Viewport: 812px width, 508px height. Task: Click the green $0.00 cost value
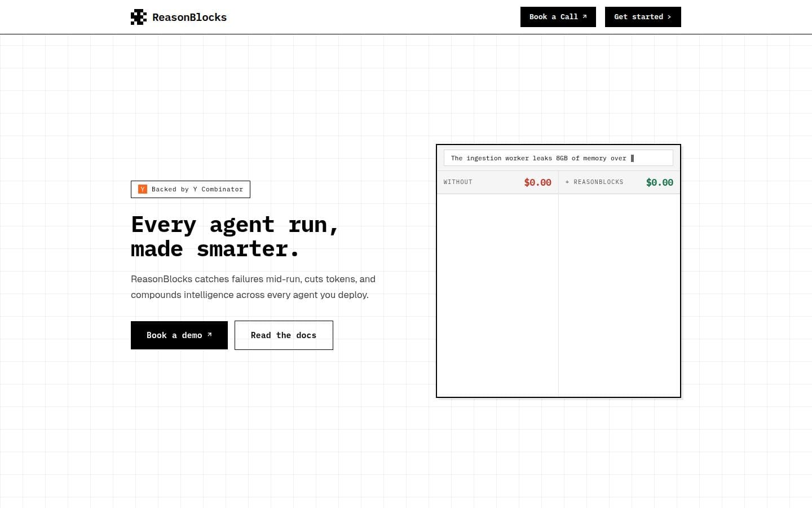tap(660, 182)
